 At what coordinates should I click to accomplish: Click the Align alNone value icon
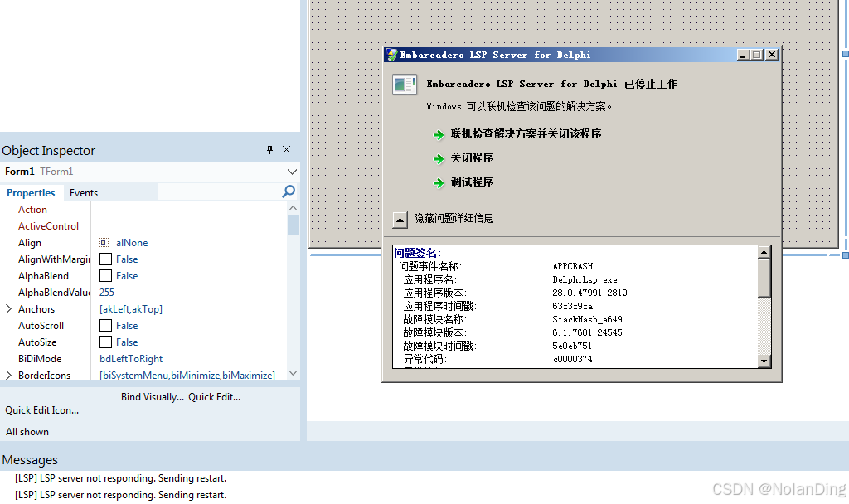(104, 243)
